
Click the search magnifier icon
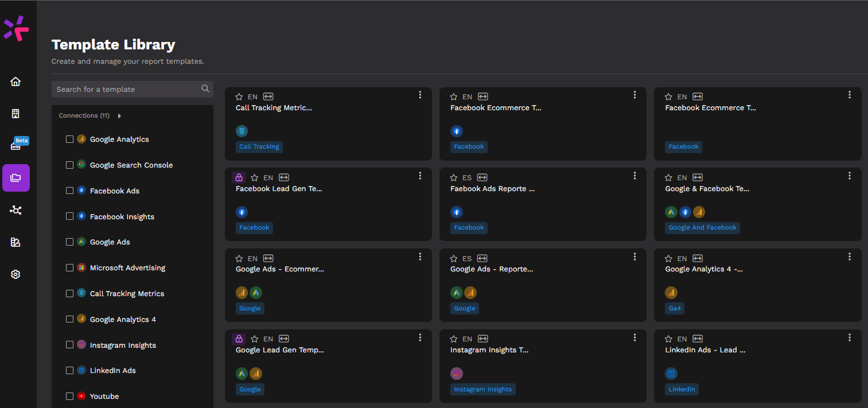click(x=205, y=89)
